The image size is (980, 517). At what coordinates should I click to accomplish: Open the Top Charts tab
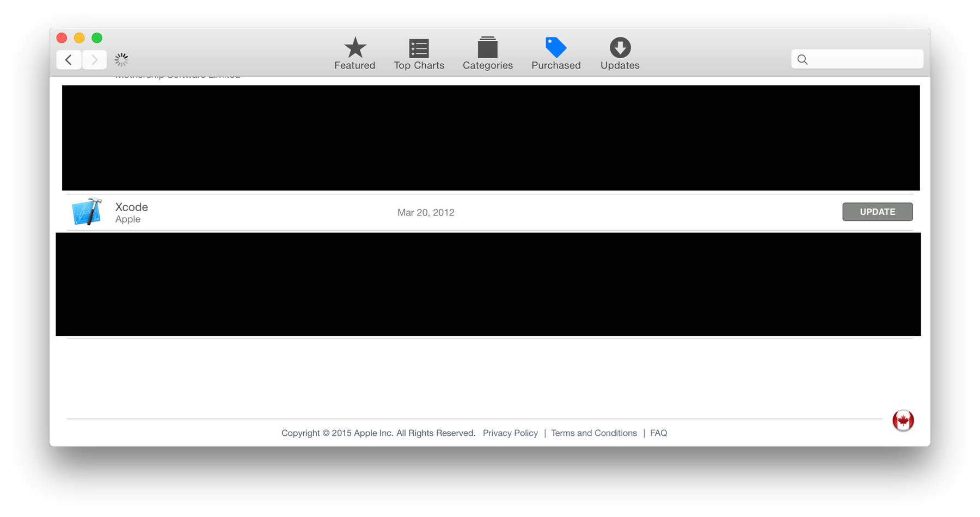coord(419,53)
